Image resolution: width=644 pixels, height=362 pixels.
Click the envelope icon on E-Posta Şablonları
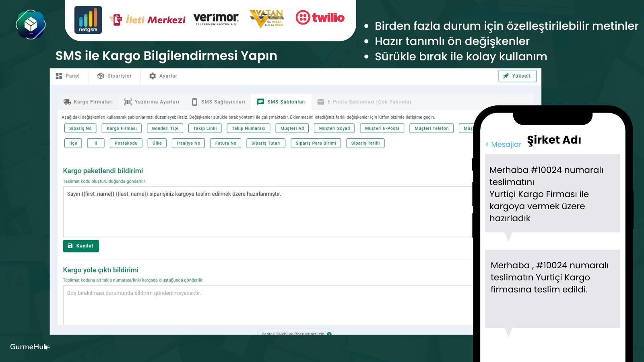[321, 102]
